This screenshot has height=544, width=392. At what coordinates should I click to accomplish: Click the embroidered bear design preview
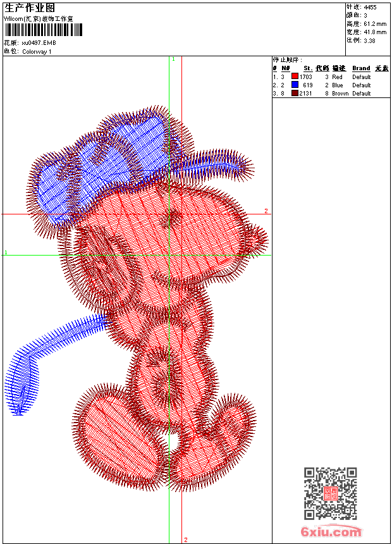(137, 299)
